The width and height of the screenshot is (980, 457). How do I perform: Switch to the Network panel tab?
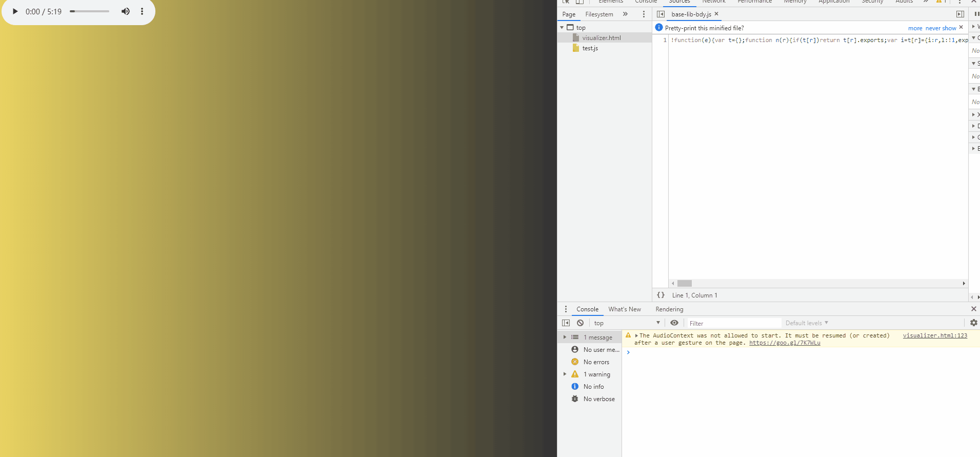click(714, 2)
